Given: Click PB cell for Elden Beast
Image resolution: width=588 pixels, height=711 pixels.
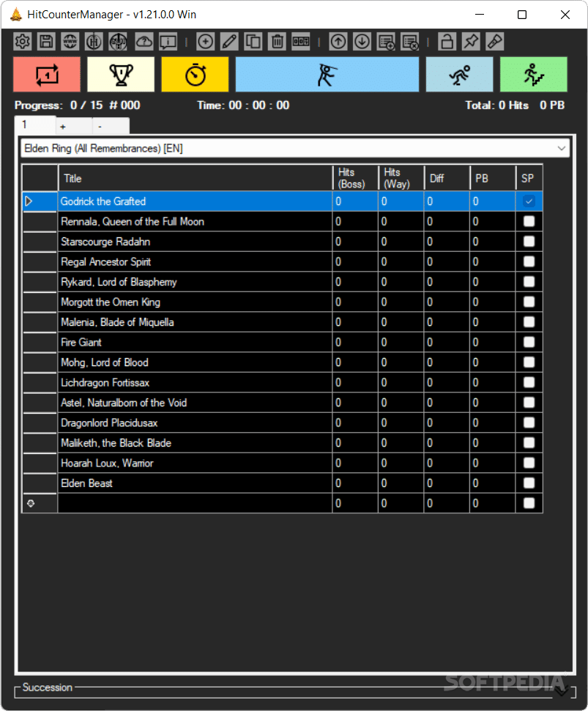Looking at the screenshot, I should point(493,483).
